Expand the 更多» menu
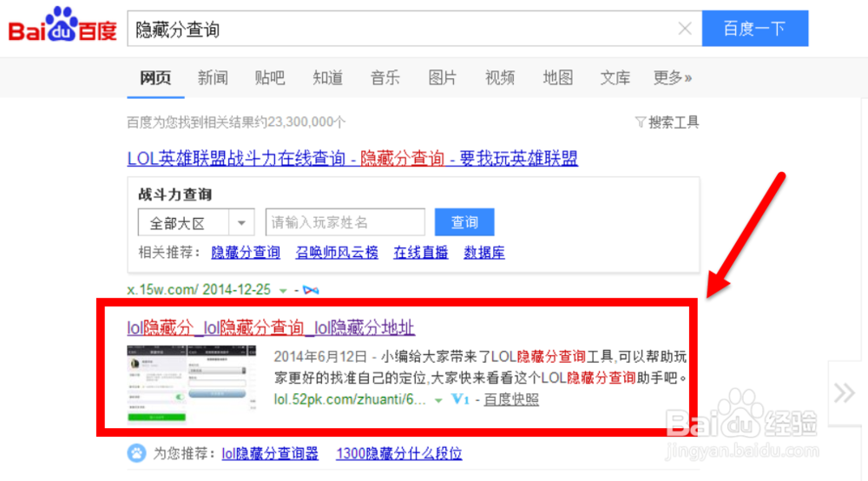Image resolution: width=868 pixels, height=481 pixels. pyautogui.click(x=673, y=78)
